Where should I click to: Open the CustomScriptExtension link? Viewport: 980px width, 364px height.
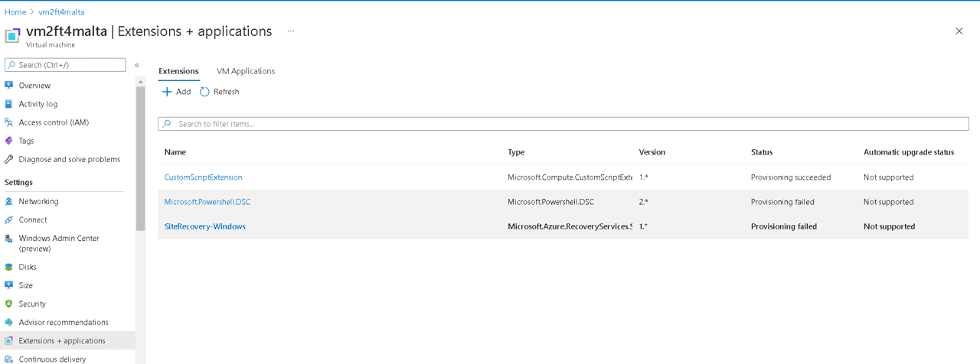[x=203, y=177]
